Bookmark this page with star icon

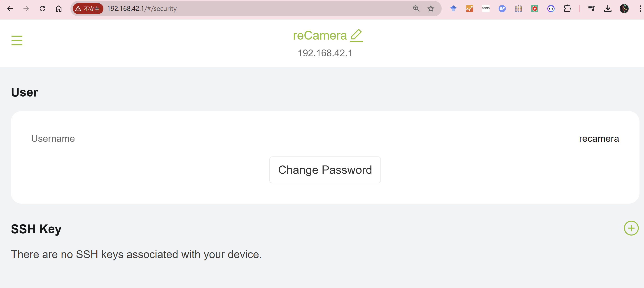coord(431,9)
